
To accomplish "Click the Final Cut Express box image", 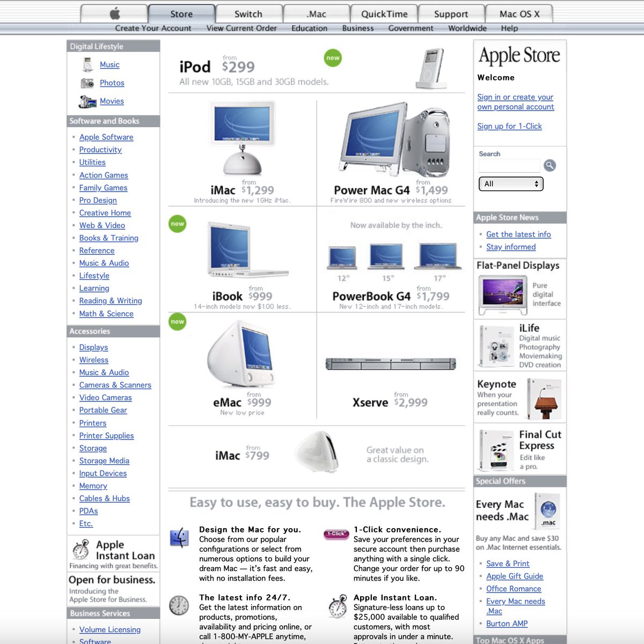I will (497, 451).
